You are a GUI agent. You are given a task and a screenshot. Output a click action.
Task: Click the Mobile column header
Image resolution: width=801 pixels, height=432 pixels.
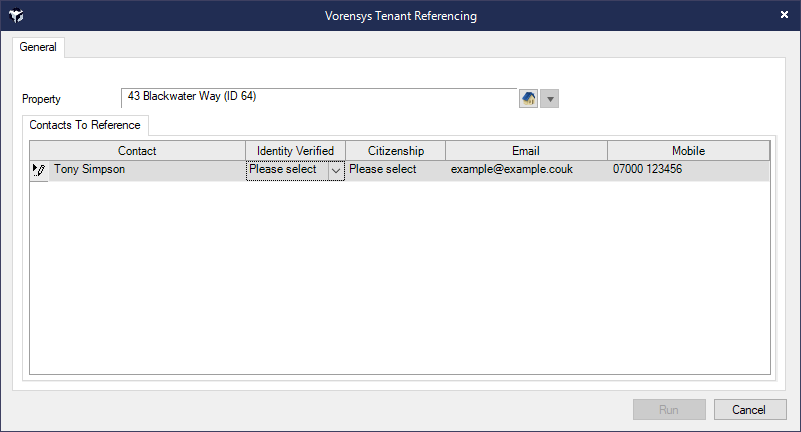pos(688,151)
